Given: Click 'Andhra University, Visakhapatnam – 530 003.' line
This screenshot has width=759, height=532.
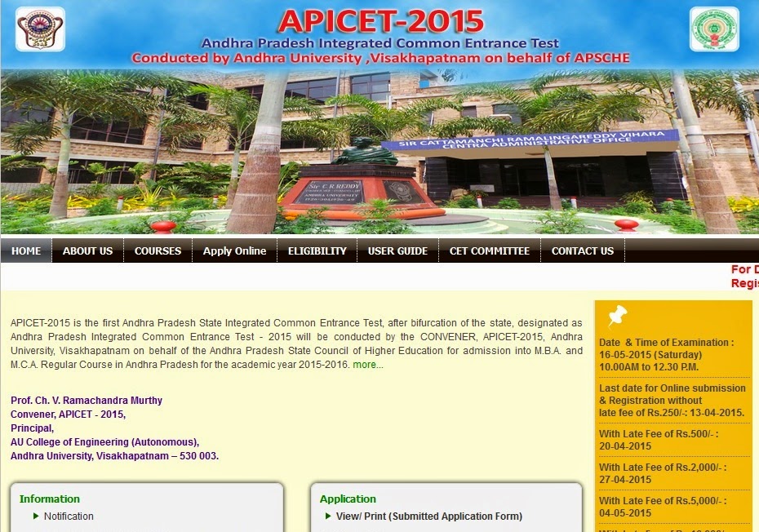Looking at the screenshot, I should (x=115, y=456).
